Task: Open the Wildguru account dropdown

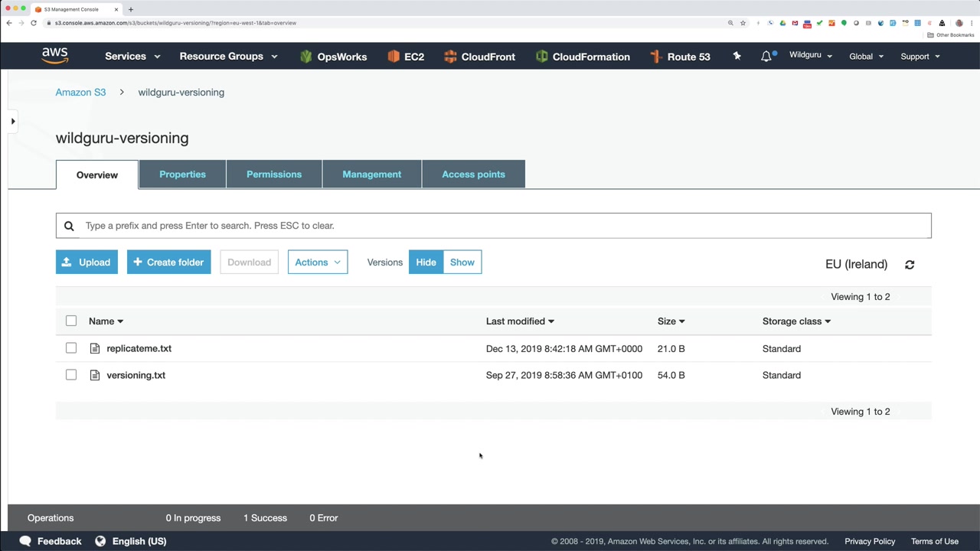Action: [811, 56]
